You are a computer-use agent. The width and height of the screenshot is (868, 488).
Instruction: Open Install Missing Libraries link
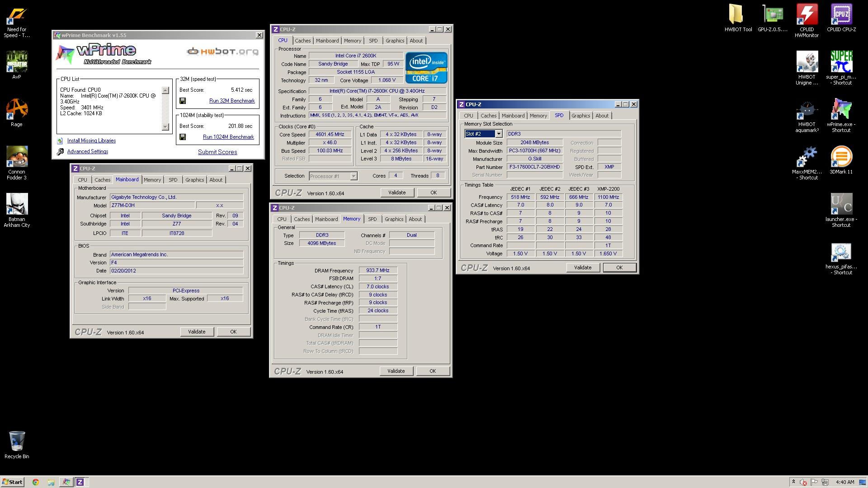[91, 141]
